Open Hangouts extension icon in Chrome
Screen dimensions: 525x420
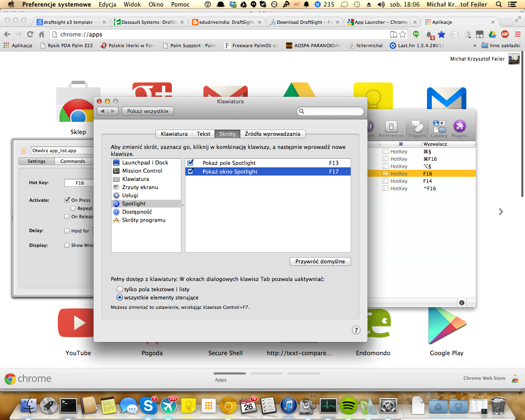click(x=416, y=34)
